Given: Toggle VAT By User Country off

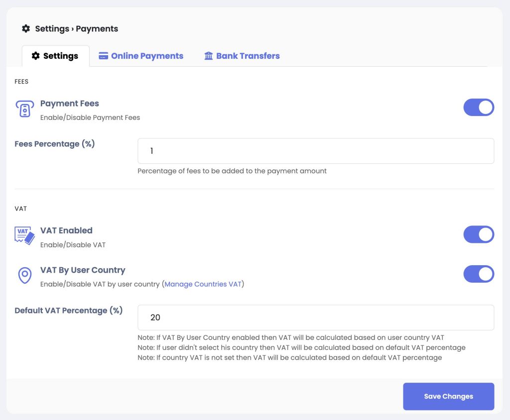Looking at the screenshot, I should coord(479,274).
